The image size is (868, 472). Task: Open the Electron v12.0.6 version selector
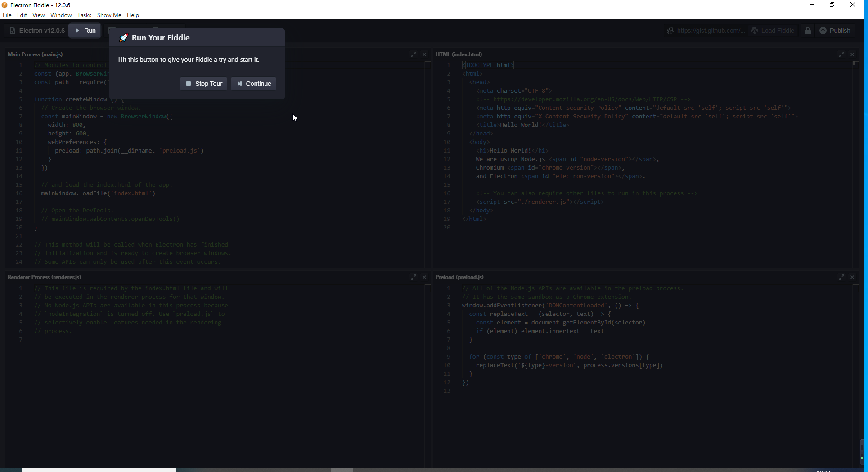pyautogui.click(x=37, y=31)
